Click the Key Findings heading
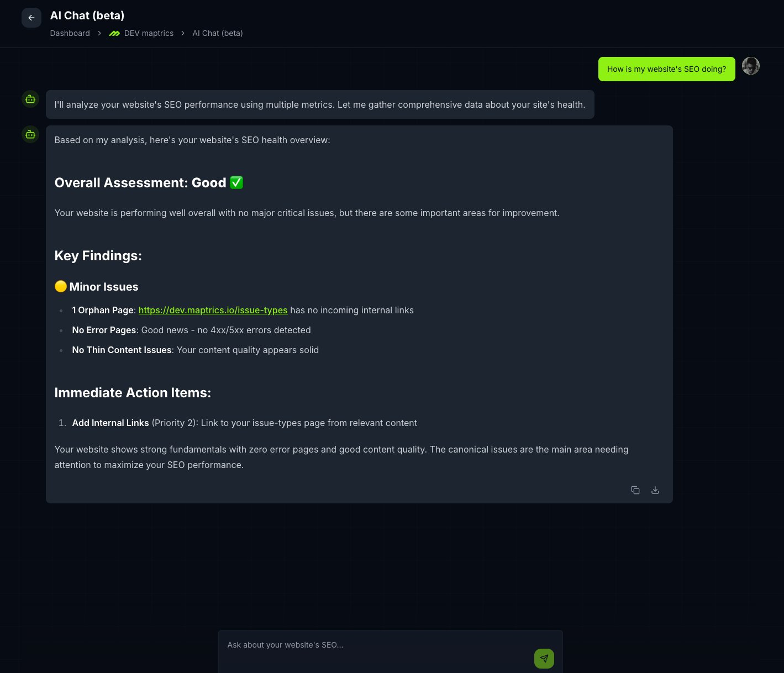Image resolution: width=784 pixels, height=673 pixels. click(98, 255)
